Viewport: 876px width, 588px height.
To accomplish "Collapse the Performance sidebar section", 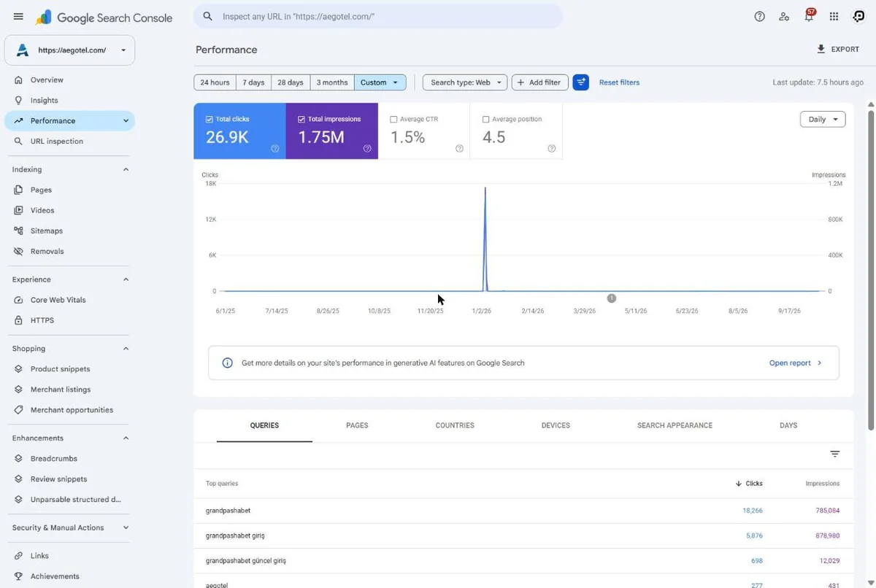I will click(126, 121).
